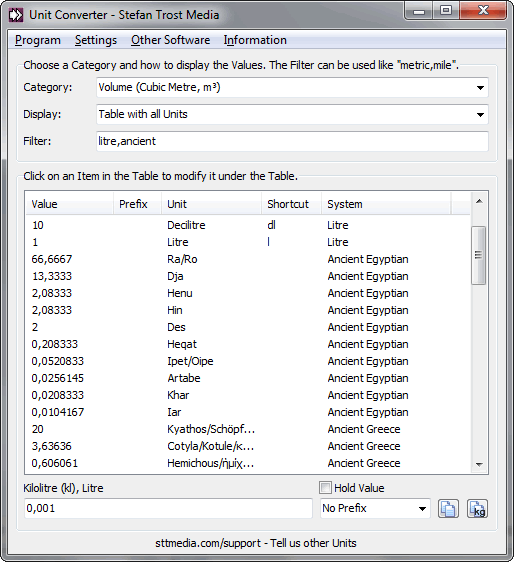Open the Display dropdown
This screenshot has height=562, width=514.
click(x=292, y=114)
